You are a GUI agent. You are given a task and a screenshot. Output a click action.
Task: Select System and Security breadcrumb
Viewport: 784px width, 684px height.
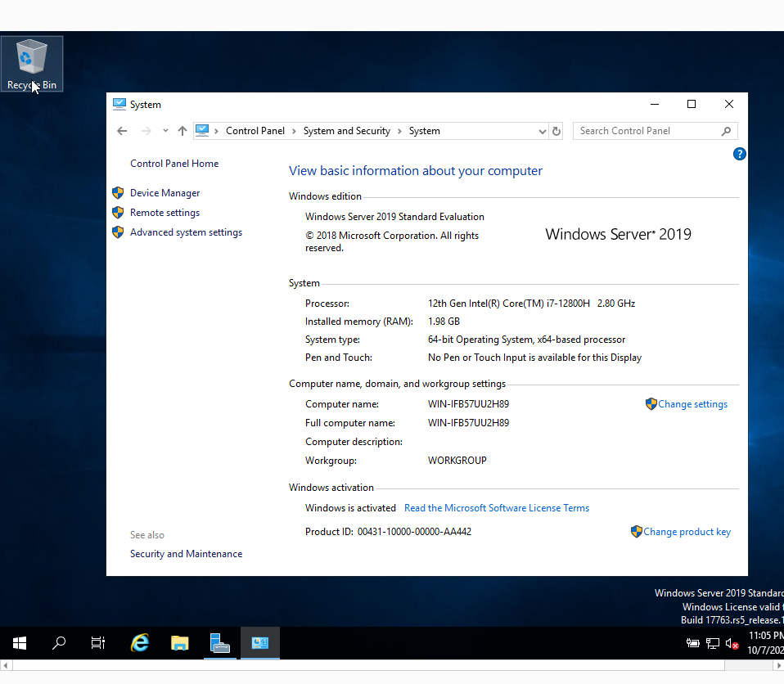(346, 131)
